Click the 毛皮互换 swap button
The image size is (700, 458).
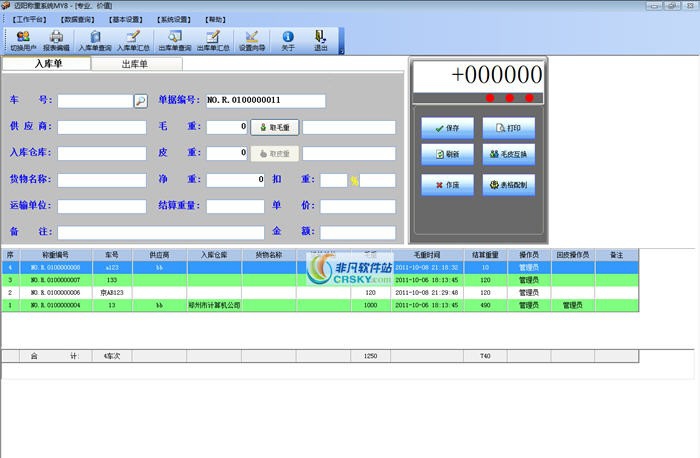click(509, 155)
